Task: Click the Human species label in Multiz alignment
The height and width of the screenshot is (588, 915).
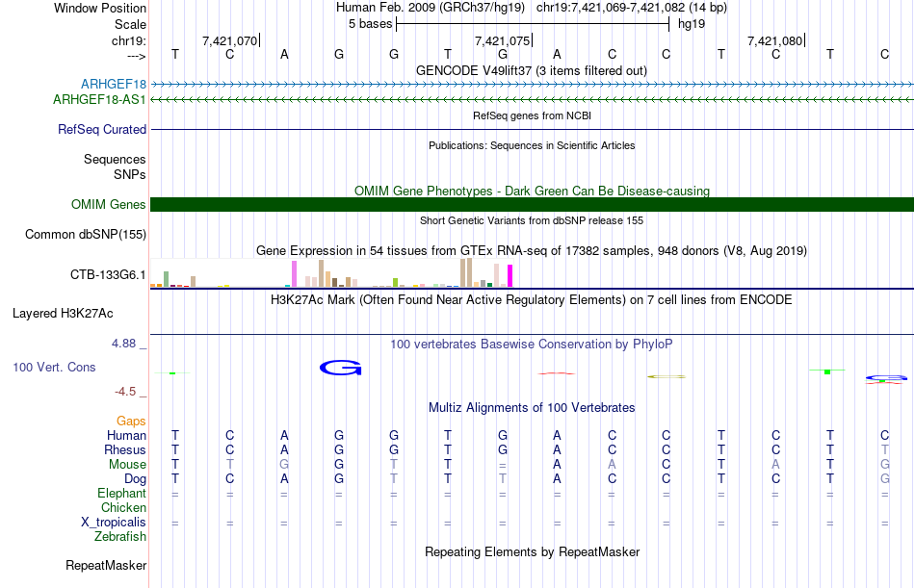Action: [x=126, y=436]
